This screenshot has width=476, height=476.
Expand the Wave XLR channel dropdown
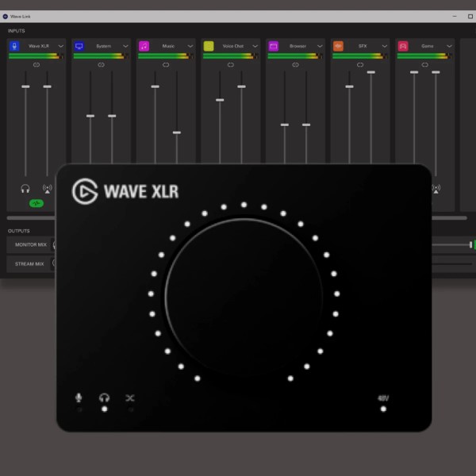click(61, 47)
